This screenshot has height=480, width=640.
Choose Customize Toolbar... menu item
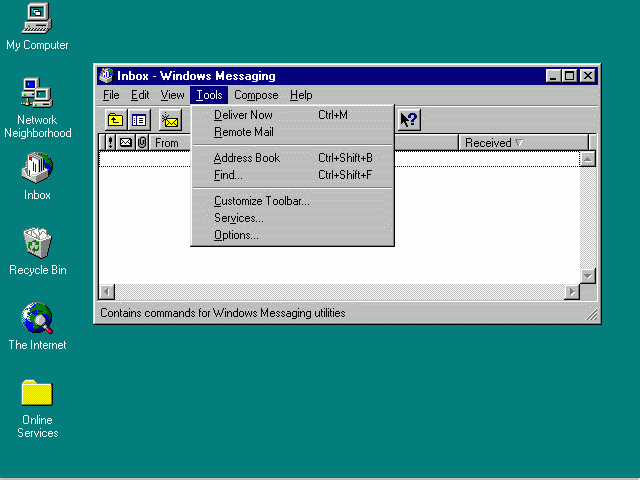(x=292, y=201)
